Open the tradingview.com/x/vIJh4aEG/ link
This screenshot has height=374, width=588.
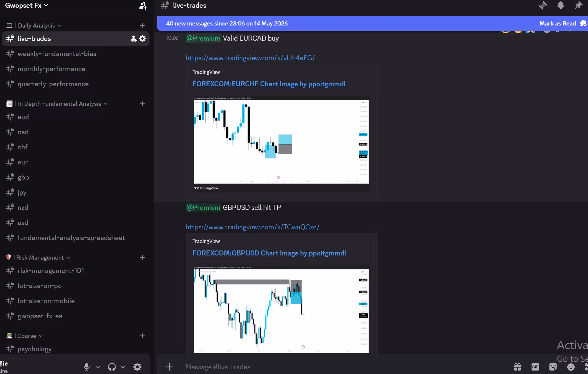click(x=250, y=58)
